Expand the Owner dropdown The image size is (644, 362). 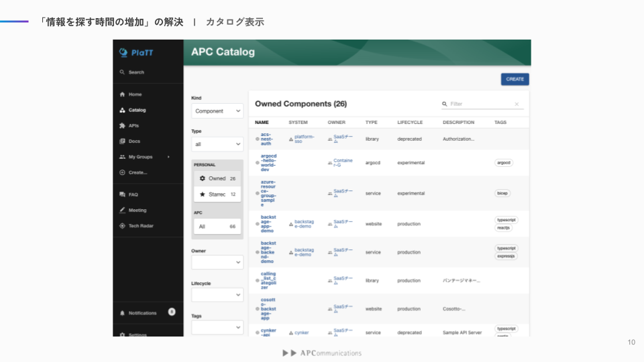point(217,262)
